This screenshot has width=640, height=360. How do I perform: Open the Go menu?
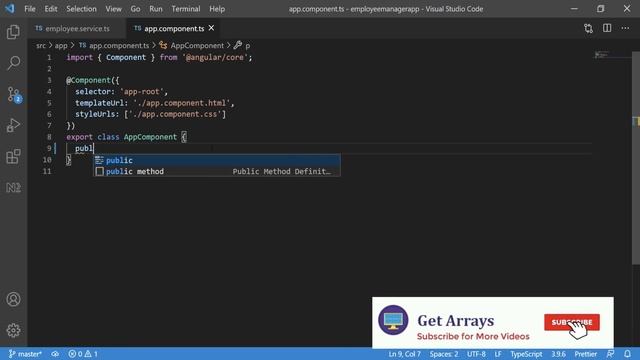[x=135, y=9]
